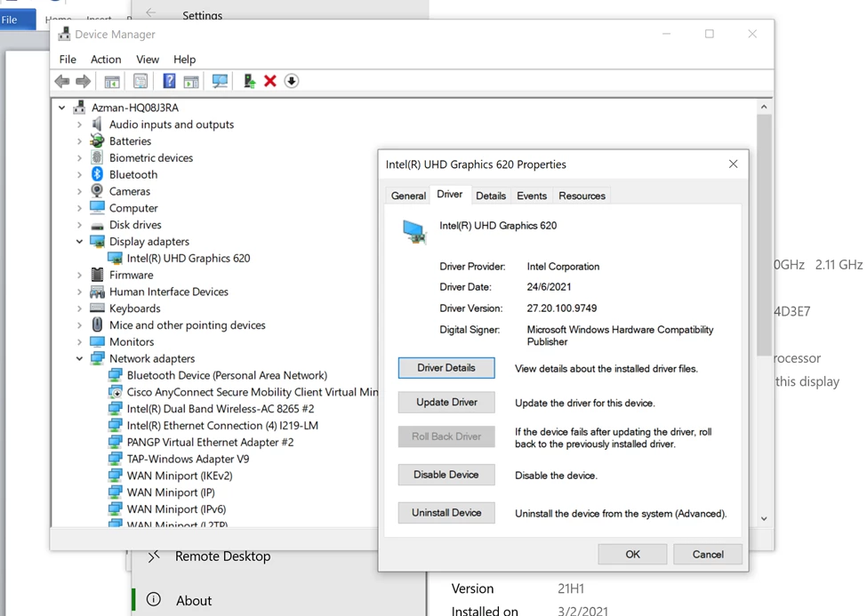Click Cancel in the Properties dialog

708,554
